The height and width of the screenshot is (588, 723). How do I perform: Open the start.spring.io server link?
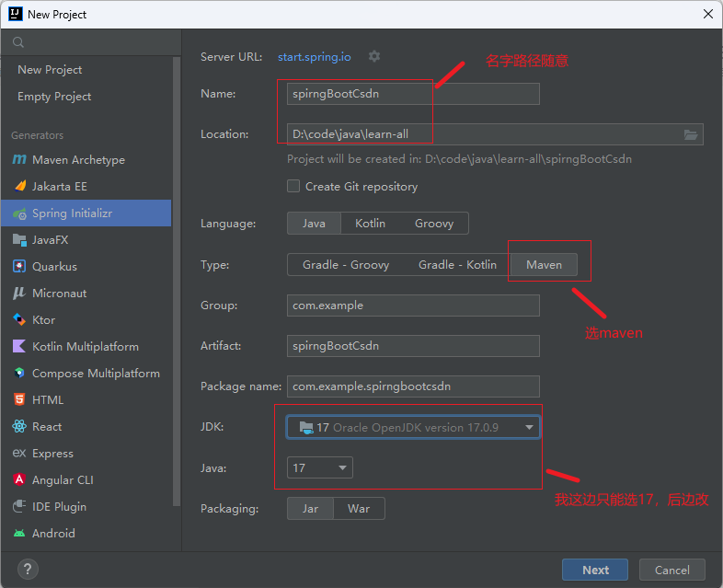[x=314, y=57]
